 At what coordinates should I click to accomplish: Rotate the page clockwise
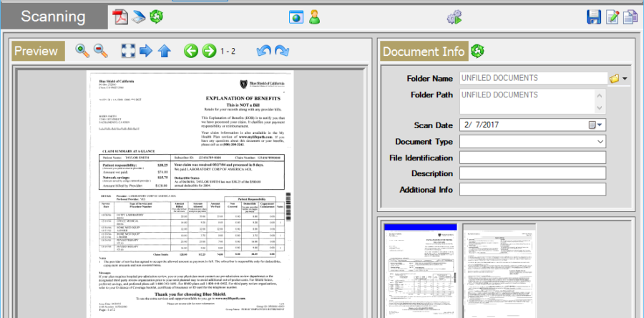[282, 51]
